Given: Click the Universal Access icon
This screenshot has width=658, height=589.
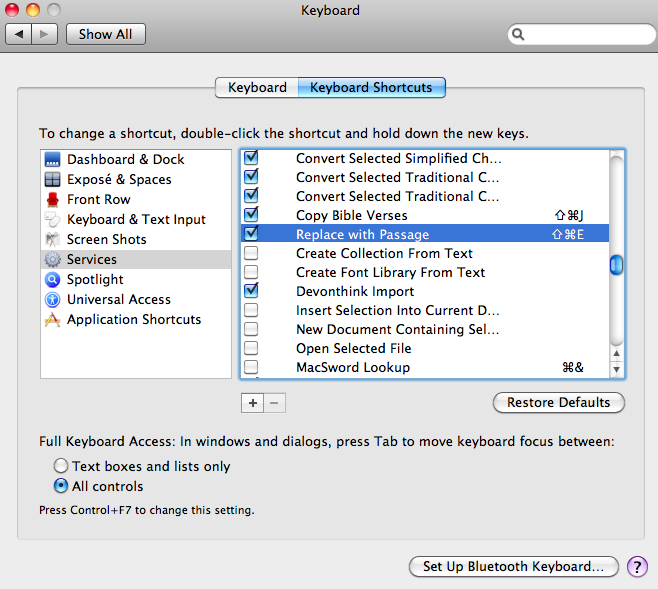Looking at the screenshot, I should point(52,300).
